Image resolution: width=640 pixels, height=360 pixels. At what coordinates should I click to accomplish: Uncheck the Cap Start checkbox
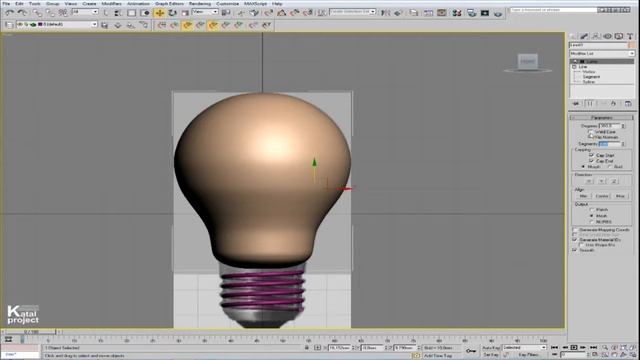[591, 155]
